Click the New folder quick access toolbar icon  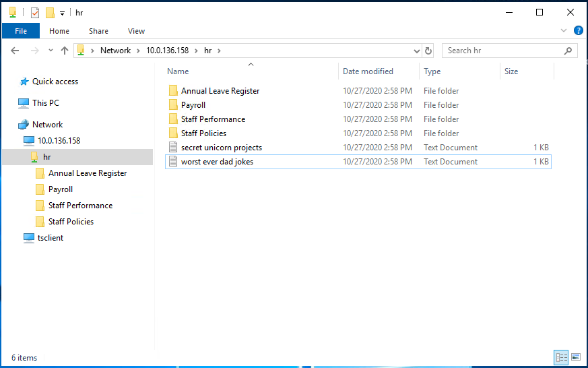click(50, 13)
